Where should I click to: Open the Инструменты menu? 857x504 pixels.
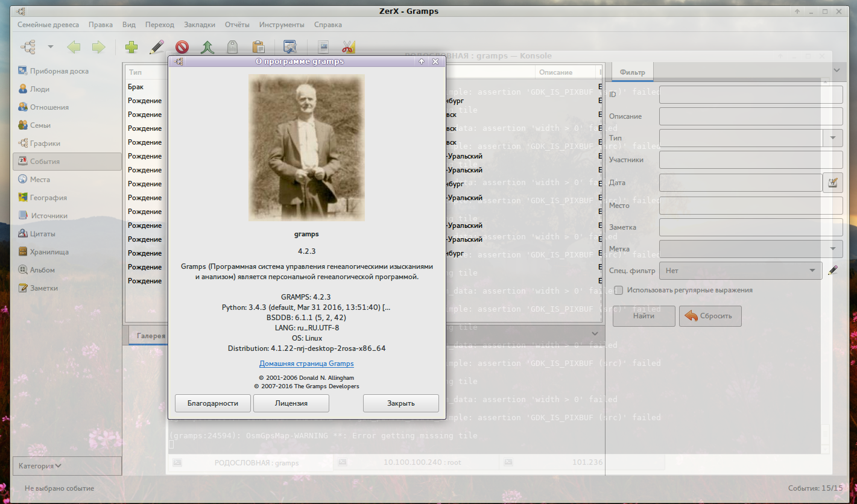tap(282, 25)
